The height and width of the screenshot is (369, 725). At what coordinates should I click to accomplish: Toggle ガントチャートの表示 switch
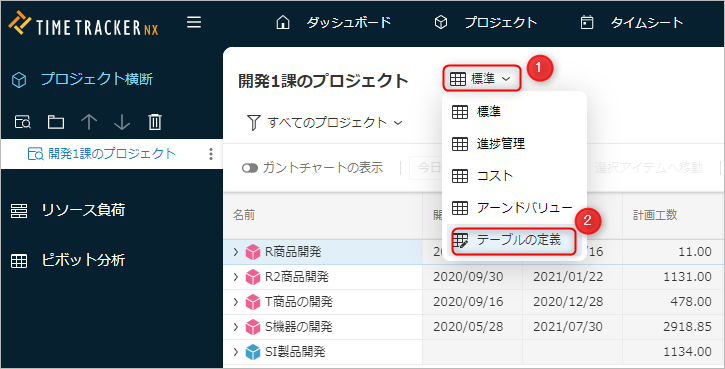coord(250,168)
